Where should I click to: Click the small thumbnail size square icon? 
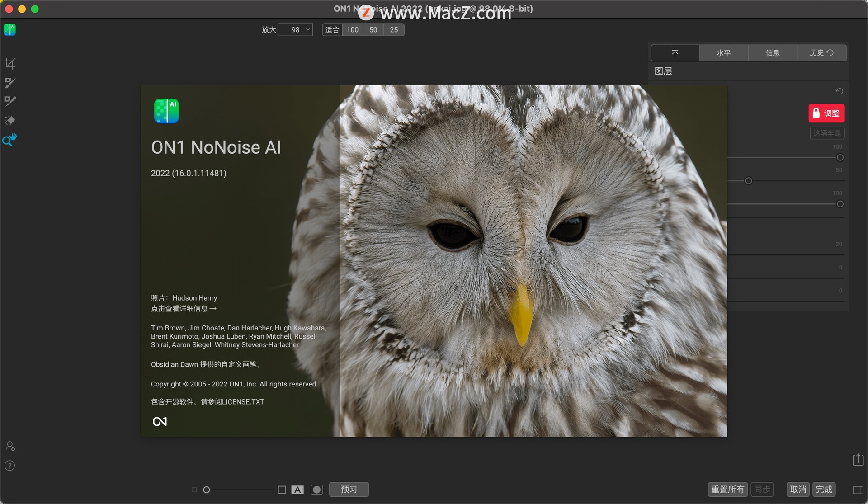click(194, 490)
